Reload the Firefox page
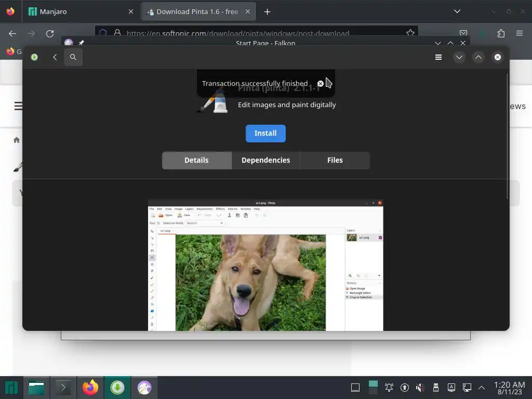 click(x=50, y=34)
